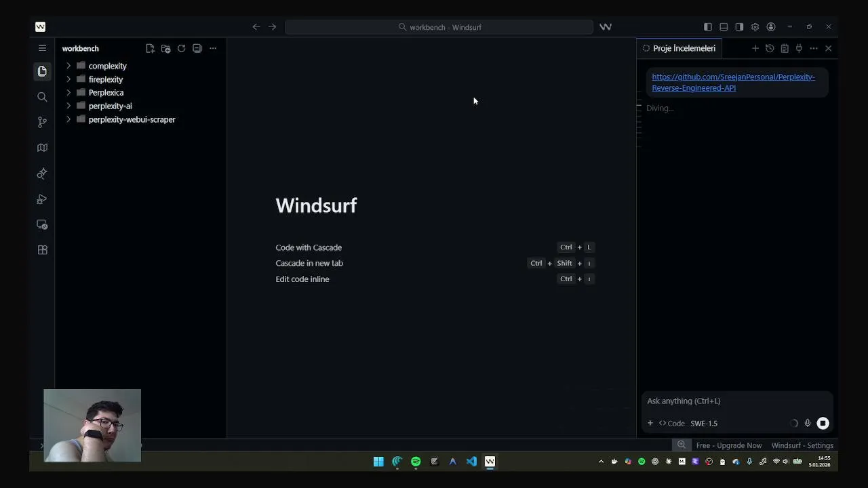
Task: Select the Perplexica folder name
Action: (106, 92)
